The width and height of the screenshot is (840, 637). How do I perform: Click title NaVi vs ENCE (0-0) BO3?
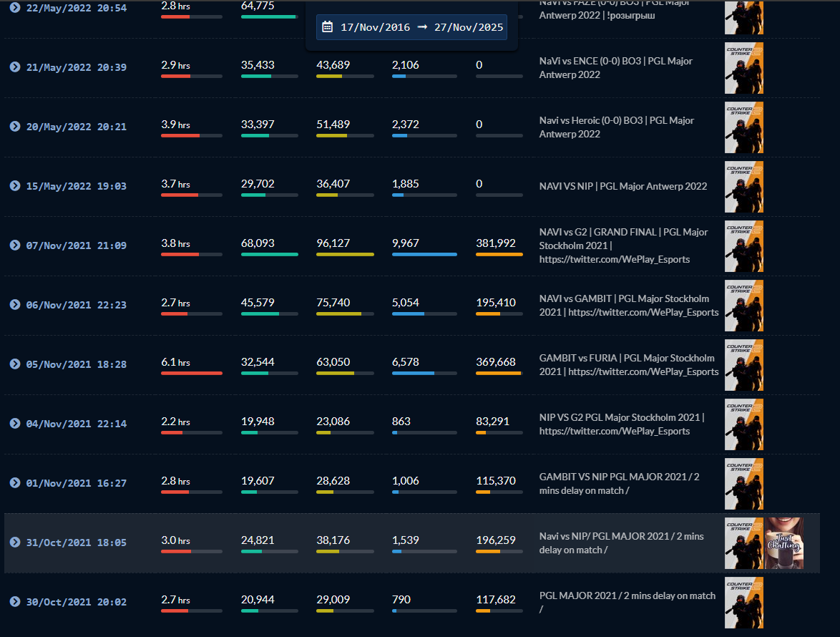(x=616, y=67)
